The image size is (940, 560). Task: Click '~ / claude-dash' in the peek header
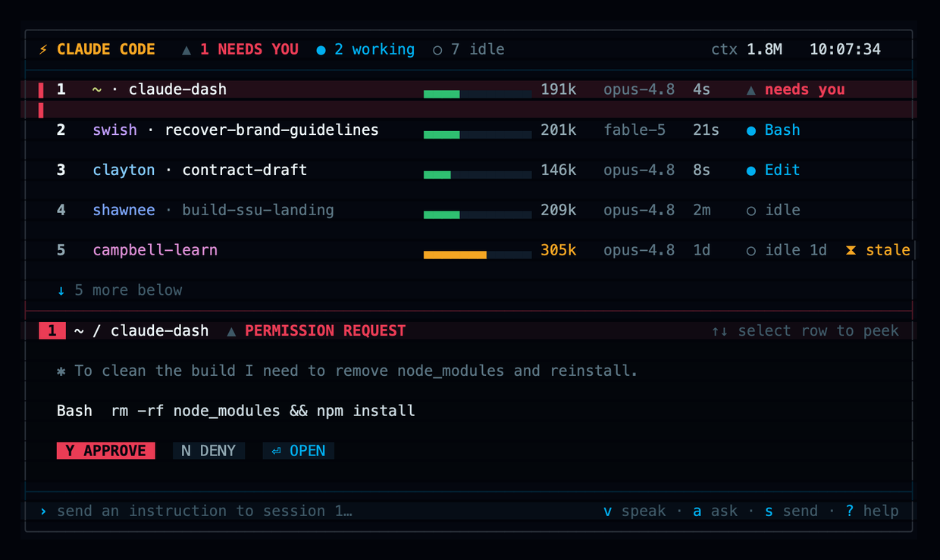pyautogui.click(x=142, y=330)
